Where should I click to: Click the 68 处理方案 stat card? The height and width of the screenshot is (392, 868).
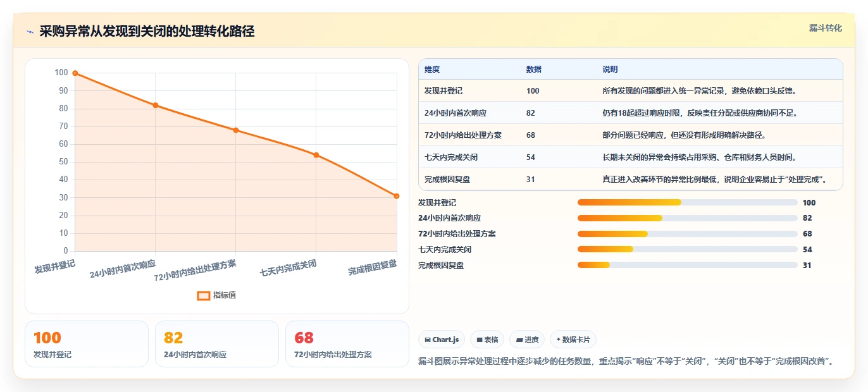pyautogui.click(x=347, y=344)
